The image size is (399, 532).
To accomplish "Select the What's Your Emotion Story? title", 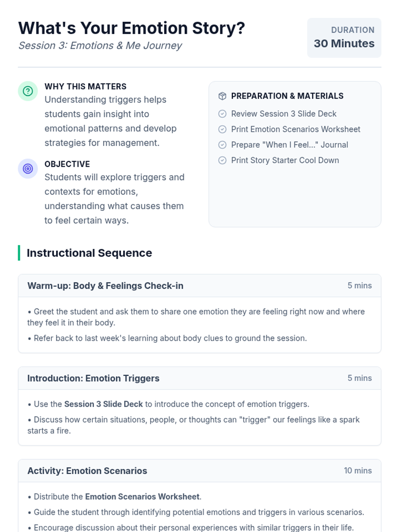I will [132, 28].
